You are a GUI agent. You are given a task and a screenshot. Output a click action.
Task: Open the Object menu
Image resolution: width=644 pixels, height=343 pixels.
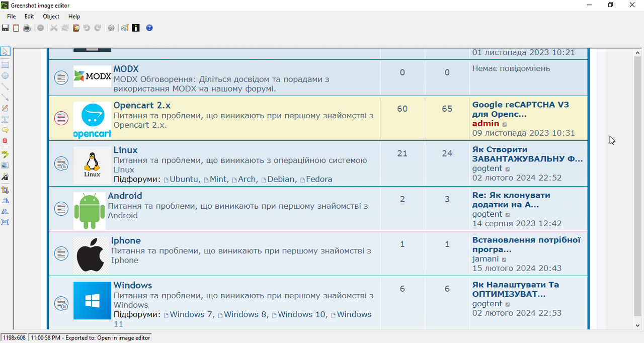tap(51, 17)
